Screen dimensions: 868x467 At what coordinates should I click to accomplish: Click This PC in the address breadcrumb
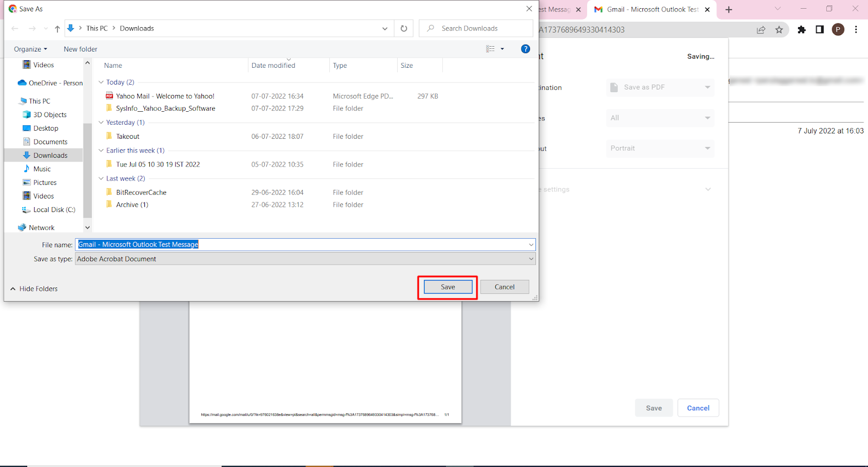pos(97,28)
